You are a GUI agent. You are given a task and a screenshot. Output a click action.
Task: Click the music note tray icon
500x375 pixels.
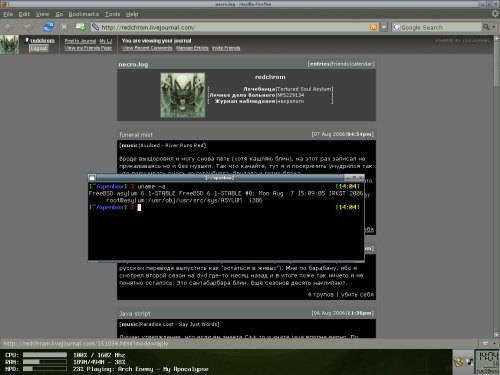pos(469,362)
